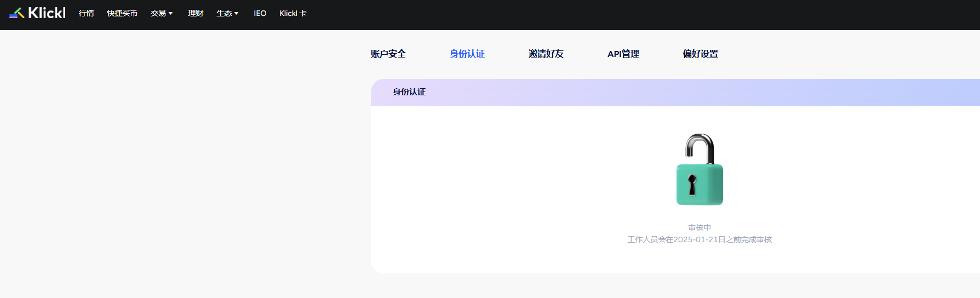
Task: Click the Klickl colorful logo mark
Action: point(16,13)
